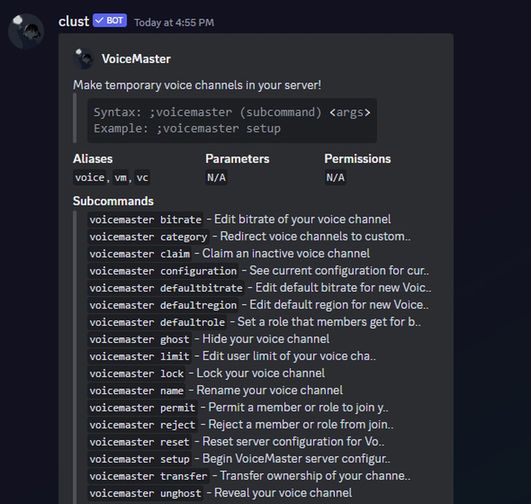The image size is (531, 504).
Task: Click the vc alias tag
Action: click(142, 177)
